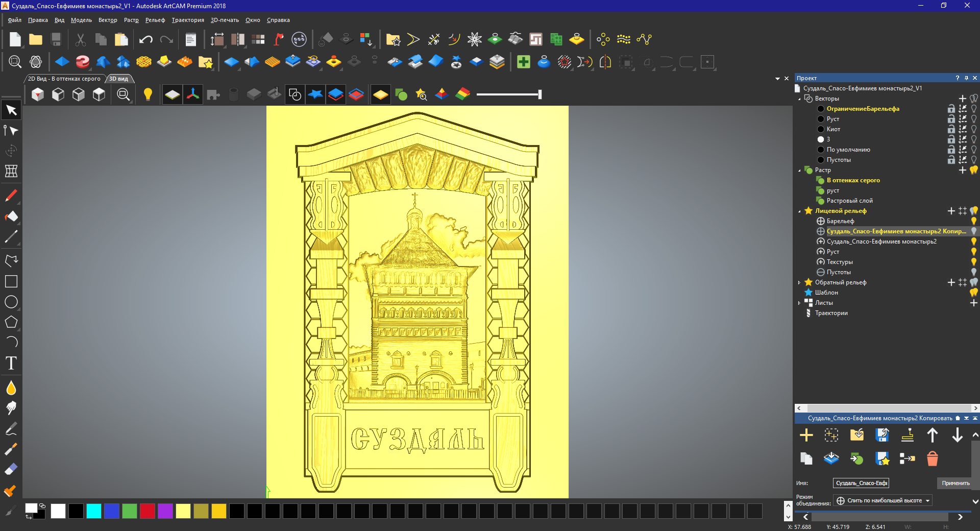Collapse the Векторы tree node
The height and width of the screenshot is (531, 980).
pos(799,99)
